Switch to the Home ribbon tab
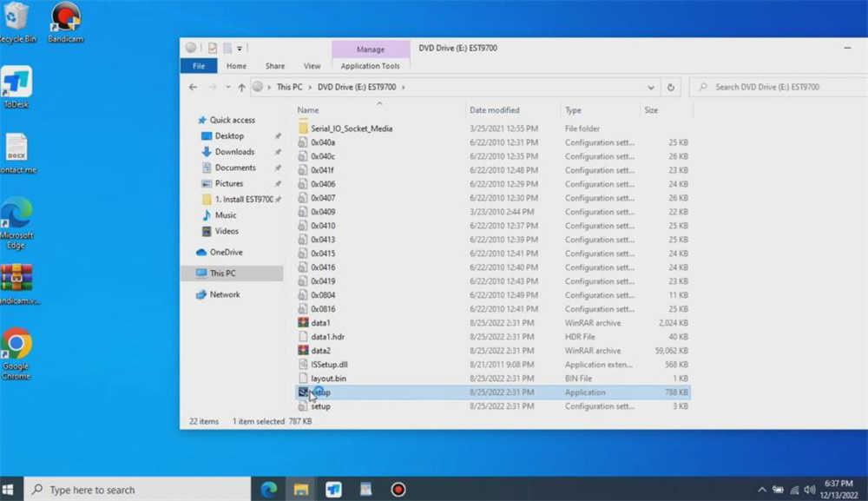 pyautogui.click(x=236, y=66)
